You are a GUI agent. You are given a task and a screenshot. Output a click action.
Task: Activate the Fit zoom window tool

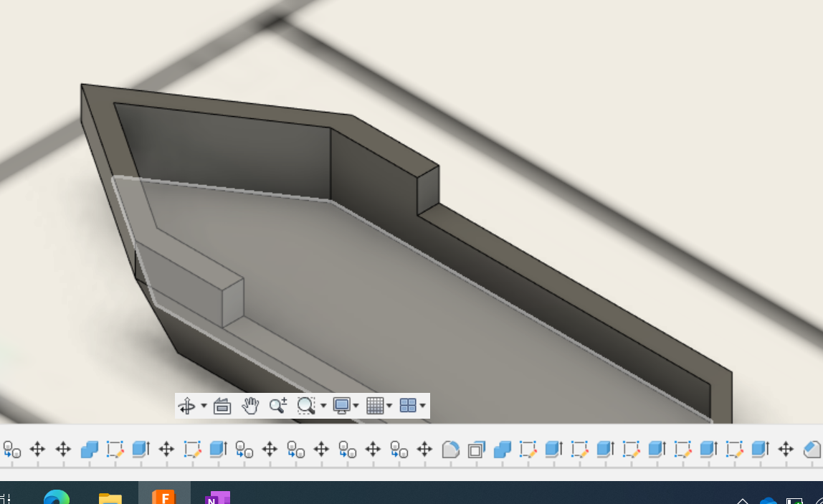pyautogui.click(x=305, y=405)
